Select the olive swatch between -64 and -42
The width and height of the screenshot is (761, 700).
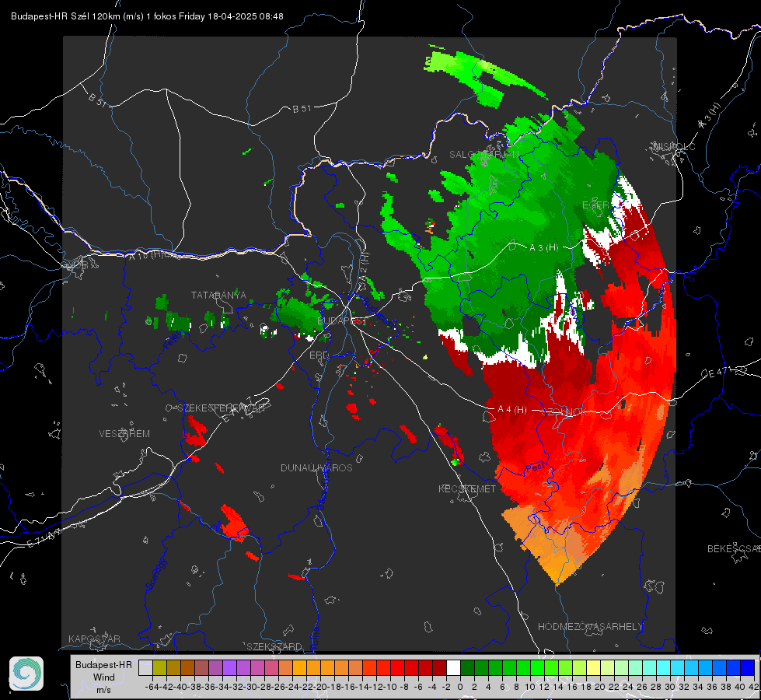[159, 667]
